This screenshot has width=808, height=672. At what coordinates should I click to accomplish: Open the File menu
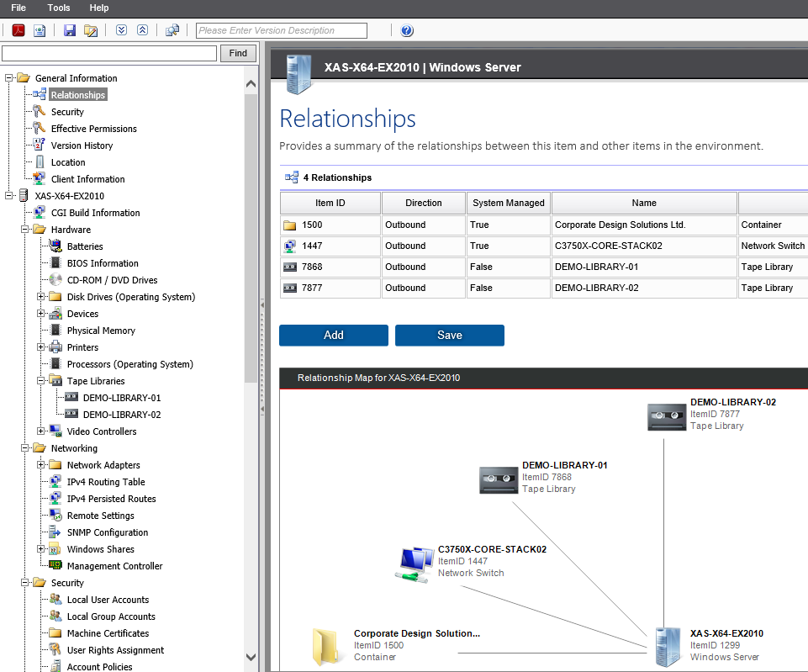18,8
